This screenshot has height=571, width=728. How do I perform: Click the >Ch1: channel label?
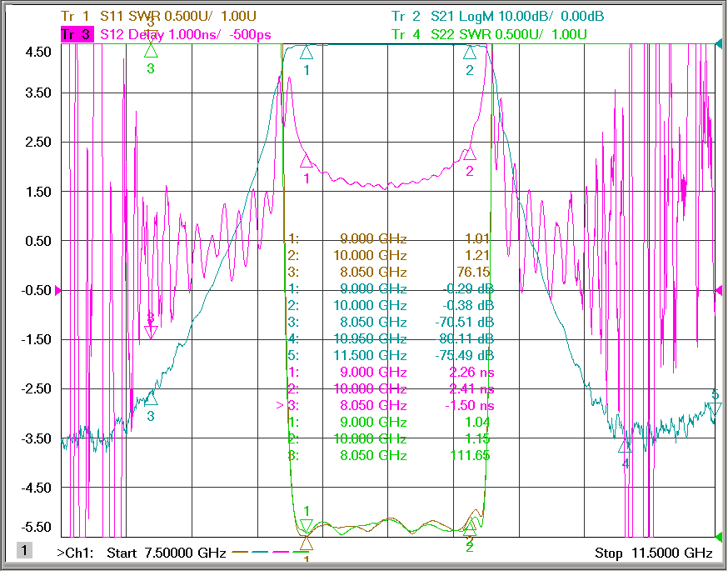click(x=75, y=553)
